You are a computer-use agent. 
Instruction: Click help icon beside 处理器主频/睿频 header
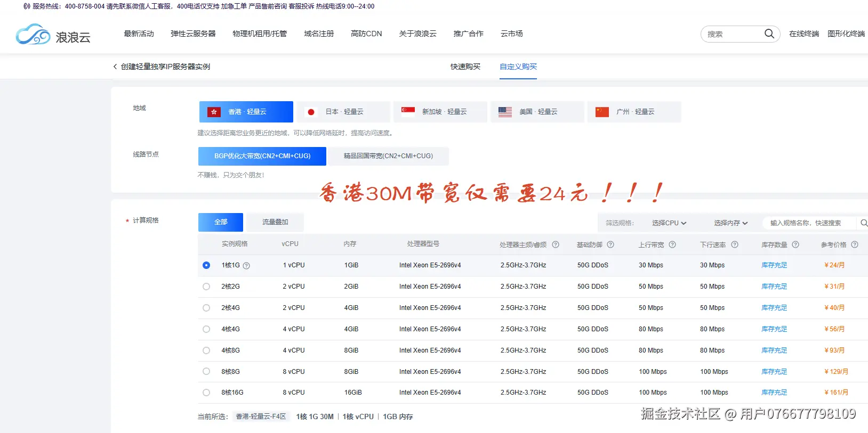pos(556,244)
